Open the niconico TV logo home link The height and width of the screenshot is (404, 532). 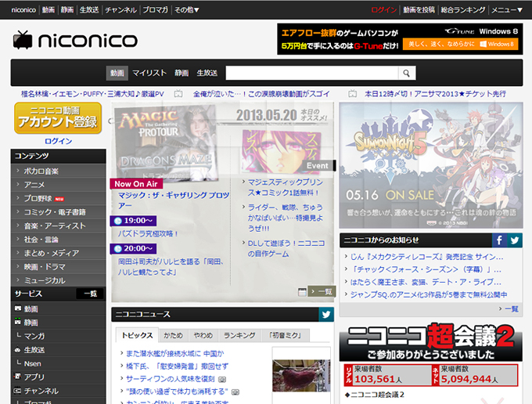[x=75, y=40]
